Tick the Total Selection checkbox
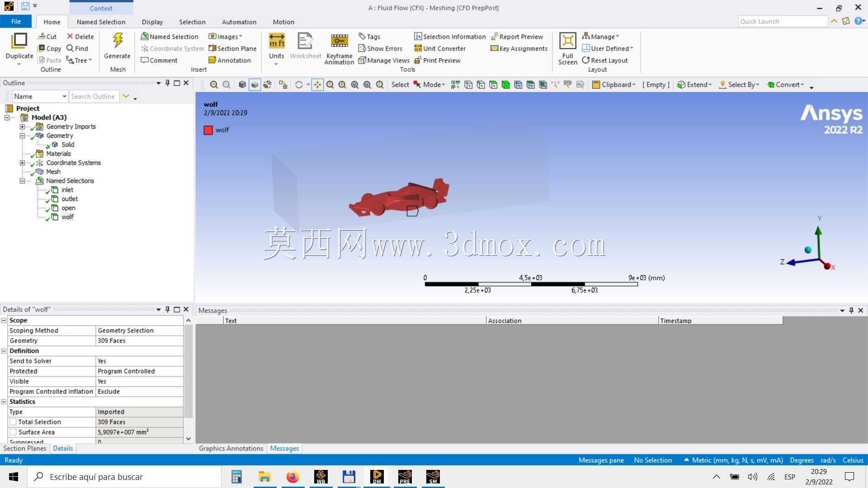The height and width of the screenshot is (488, 868). tap(13, 422)
